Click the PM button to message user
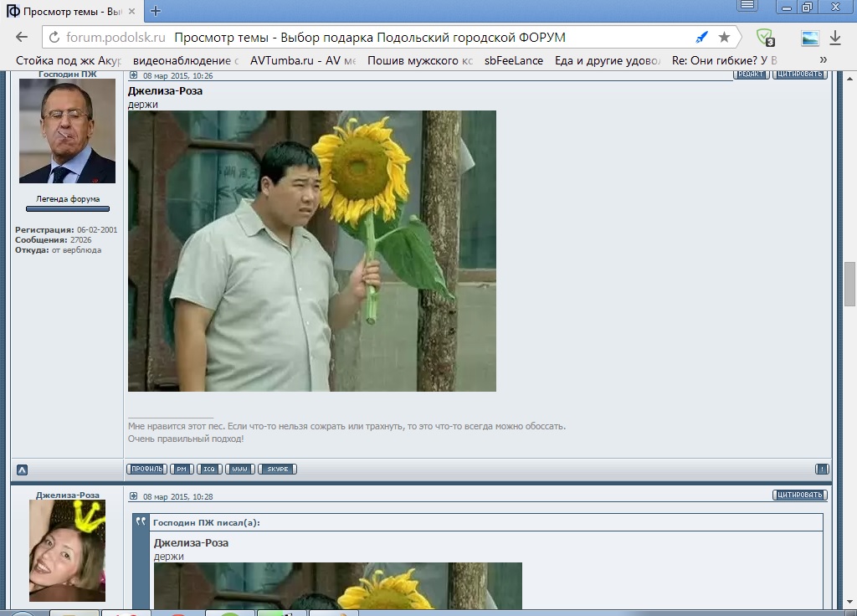 click(182, 469)
